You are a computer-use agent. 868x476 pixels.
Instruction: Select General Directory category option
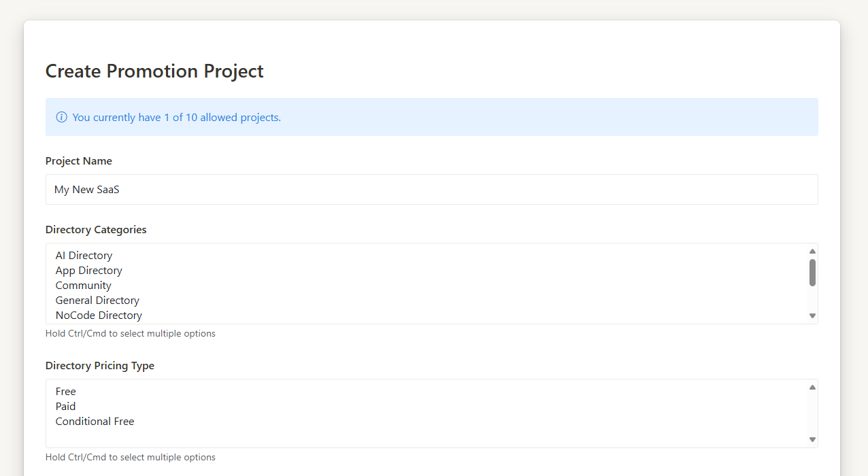coord(427,301)
